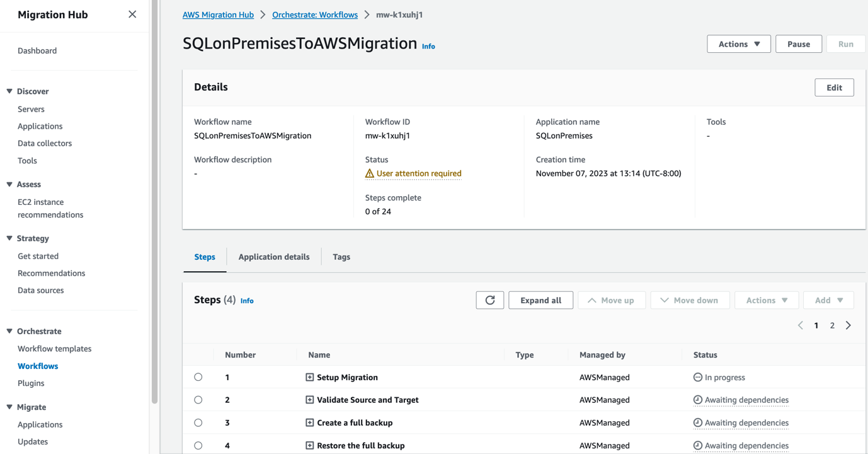The height and width of the screenshot is (454, 868).
Task: Select page 1 in steps pagination
Action: (x=816, y=325)
